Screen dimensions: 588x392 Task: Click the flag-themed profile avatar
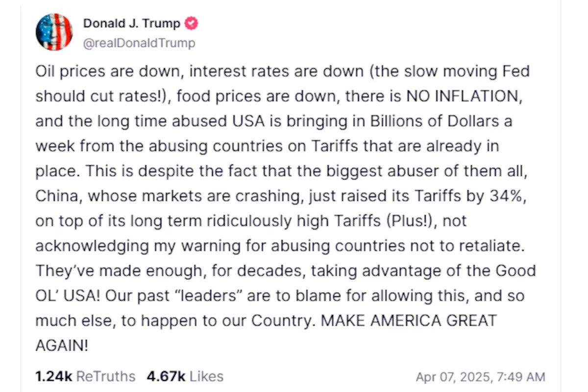click(54, 32)
